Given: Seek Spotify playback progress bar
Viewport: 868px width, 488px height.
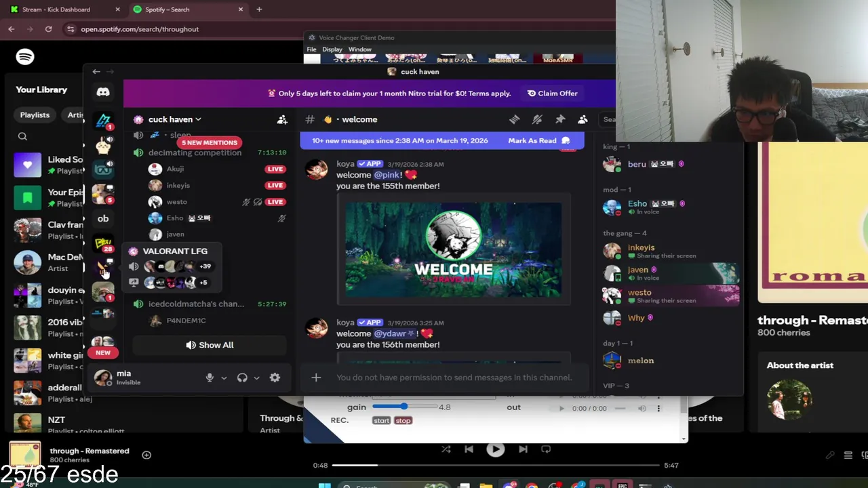Looking at the screenshot, I should (x=495, y=465).
